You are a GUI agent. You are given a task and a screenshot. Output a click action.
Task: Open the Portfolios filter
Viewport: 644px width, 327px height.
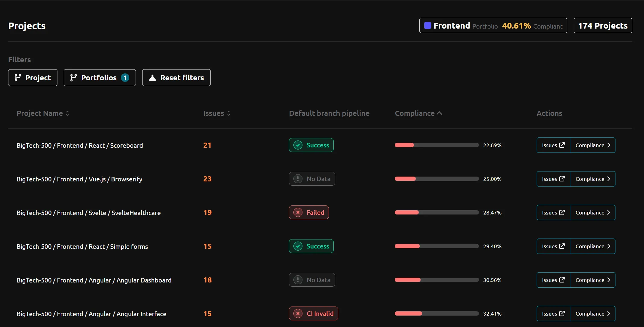pos(100,78)
